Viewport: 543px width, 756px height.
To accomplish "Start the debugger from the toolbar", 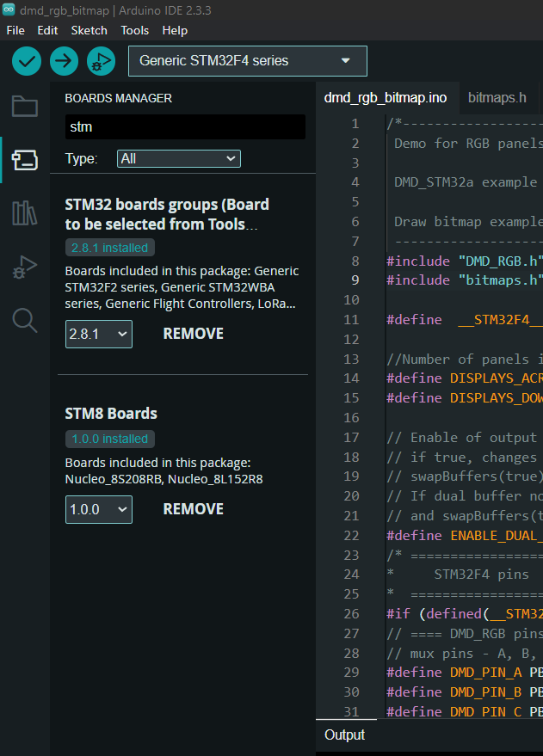I will coord(101,61).
